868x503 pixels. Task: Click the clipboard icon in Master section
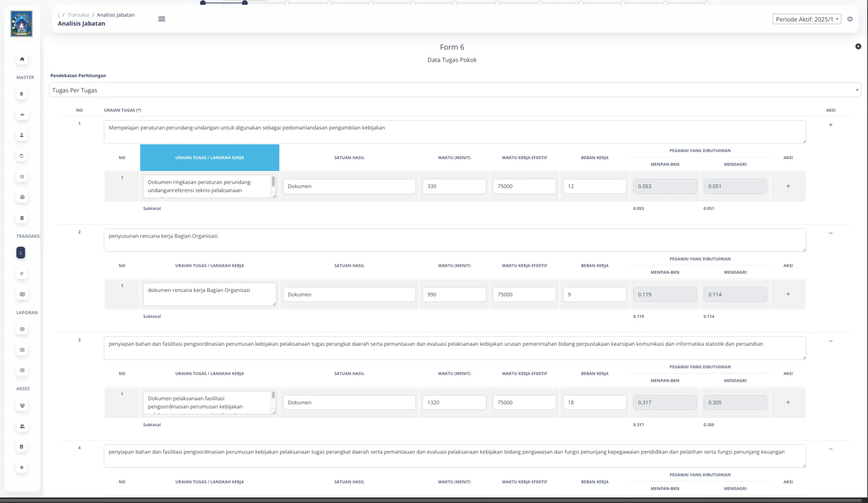22,156
